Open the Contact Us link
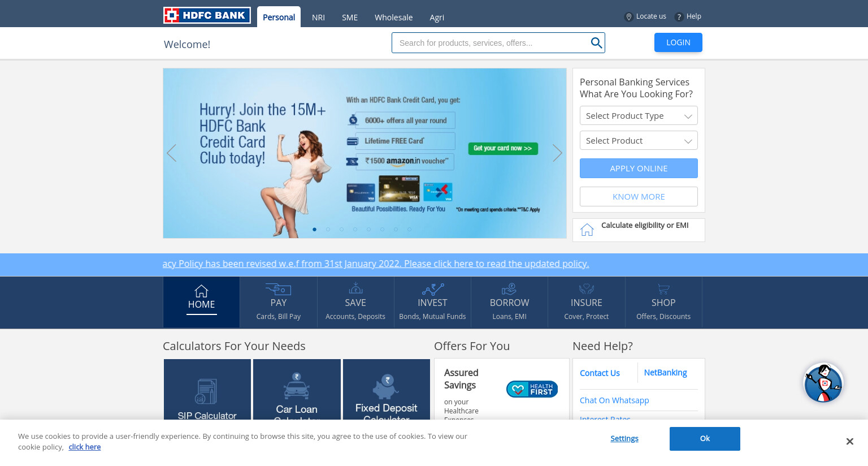The width and height of the screenshot is (868, 466). [x=600, y=373]
